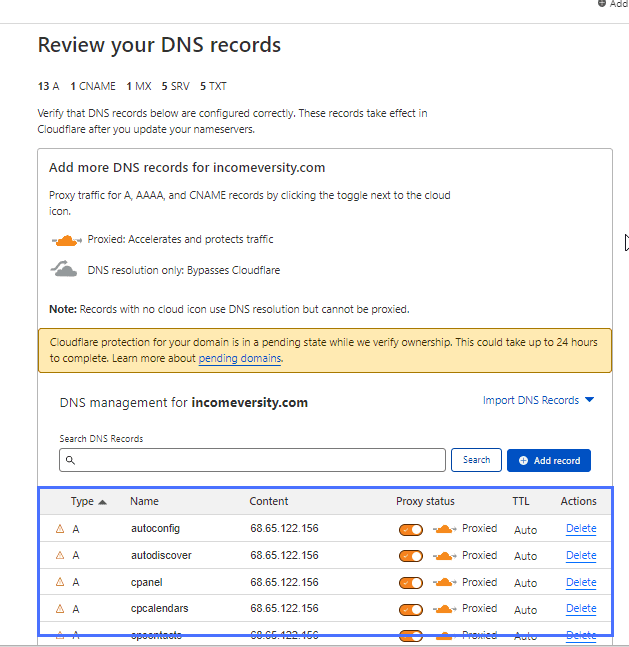This screenshot has height=647, width=629.
Task: Click orange proxied cloud icon for autoconfig
Action: pos(445,529)
